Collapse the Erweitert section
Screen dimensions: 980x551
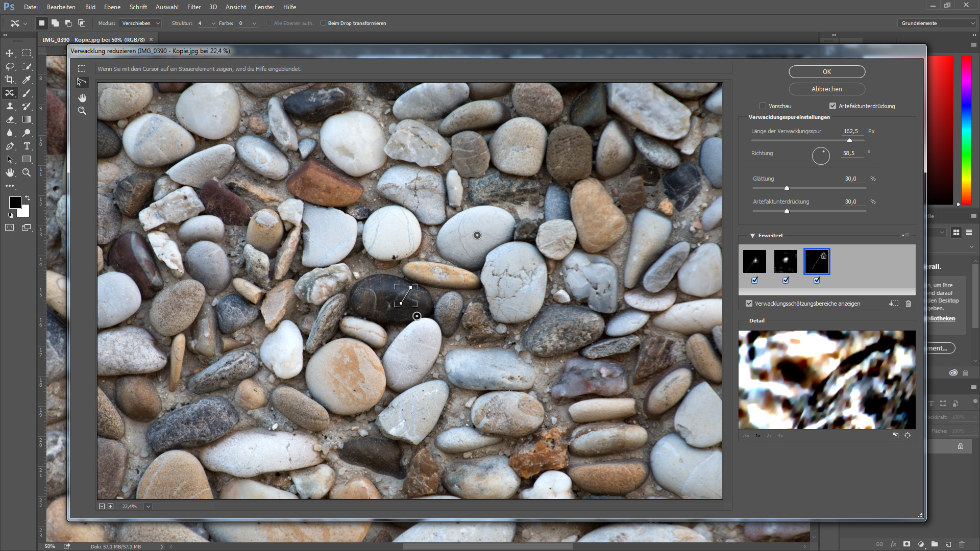[x=752, y=236]
